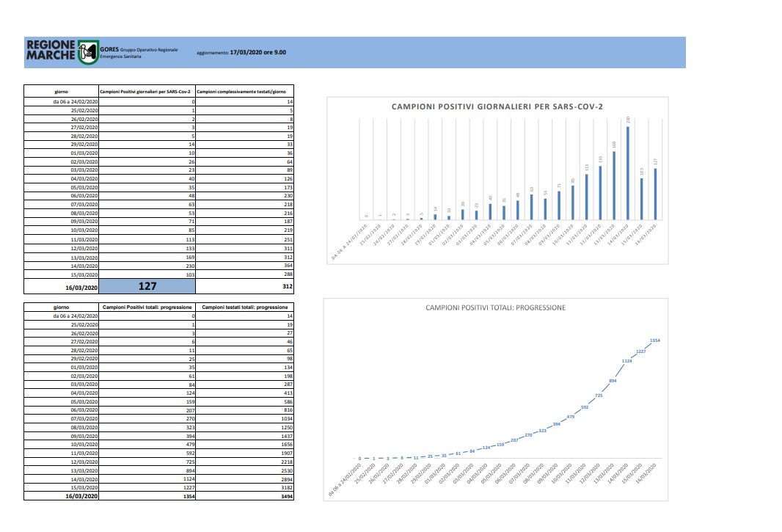Click progression table cell 3494
Viewport: 782px width, 532px height.
[244, 496]
